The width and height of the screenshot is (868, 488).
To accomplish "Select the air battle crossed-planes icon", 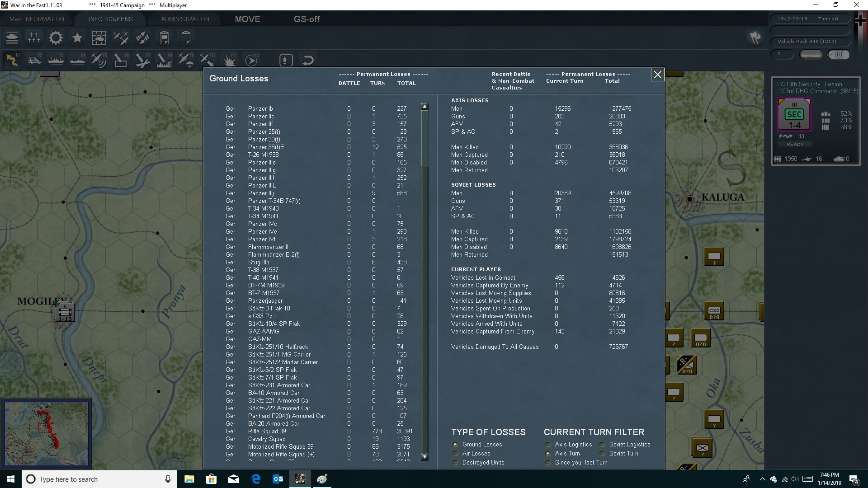I will [x=121, y=38].
